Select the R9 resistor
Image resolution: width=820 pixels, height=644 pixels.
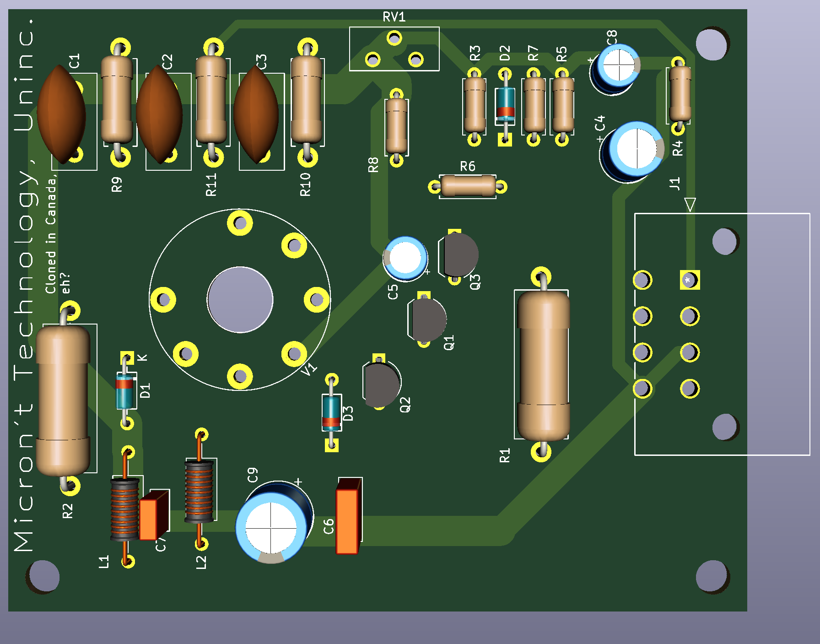[x=117, y=99]
